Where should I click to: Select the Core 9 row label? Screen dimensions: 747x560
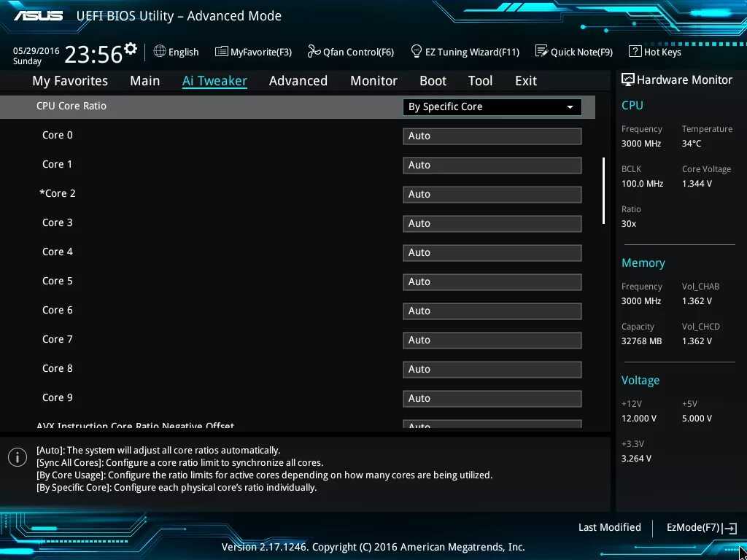click(58, 397)
